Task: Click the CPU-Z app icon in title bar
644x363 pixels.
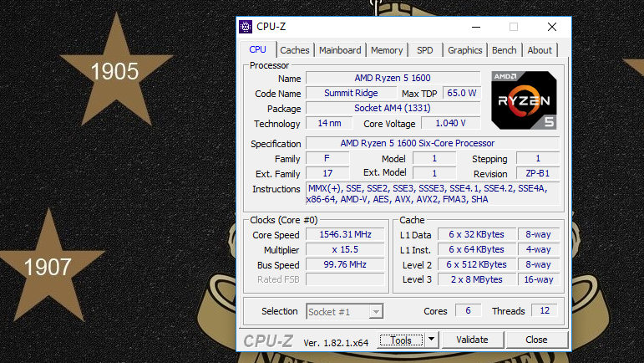Action: (246, 27)
